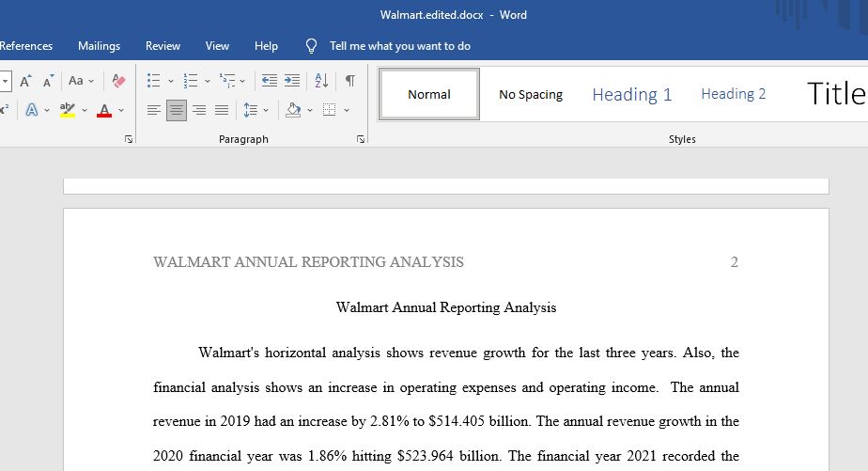The image size is (868, 471).
Task: Click the header text 'WALMART ANNUAL REPORTING ANALYSIS'
Action: 308,262
